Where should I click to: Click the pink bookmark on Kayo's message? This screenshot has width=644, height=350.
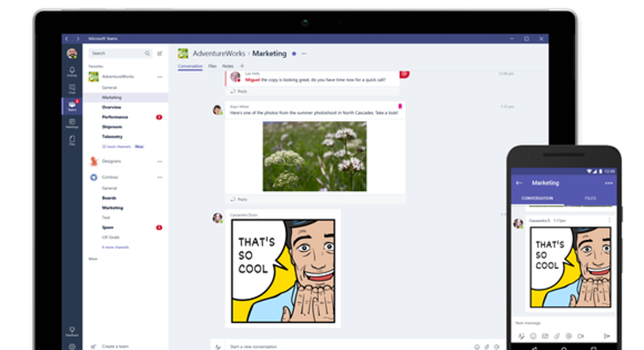coord(400,107)
